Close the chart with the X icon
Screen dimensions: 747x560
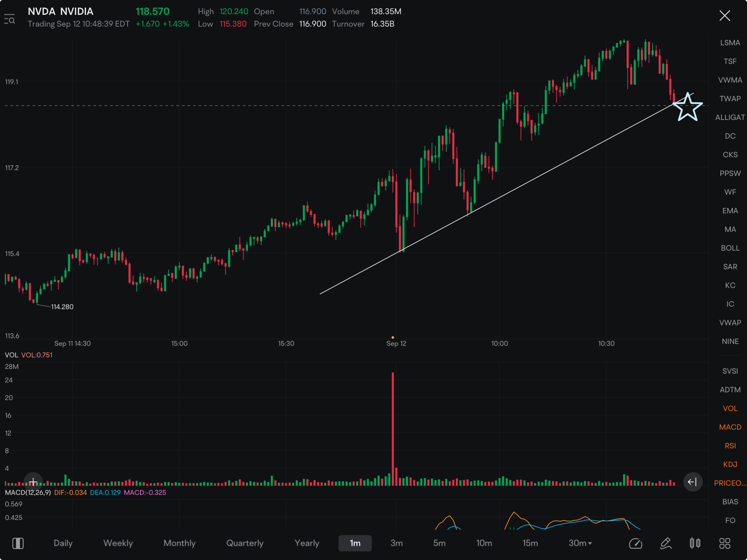(x=725, y=16)
